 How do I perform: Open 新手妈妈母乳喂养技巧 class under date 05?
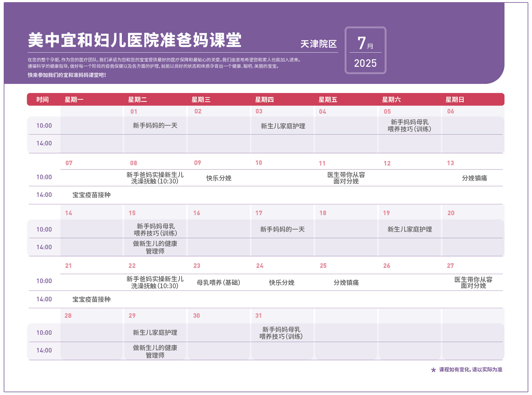tap(409, 126)
